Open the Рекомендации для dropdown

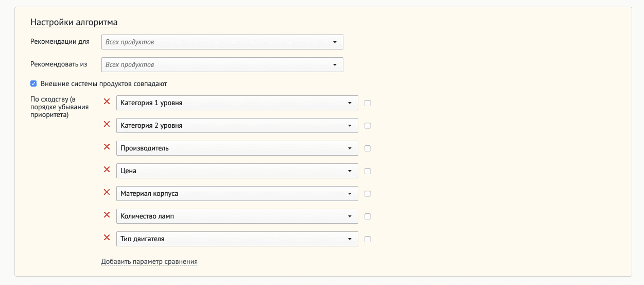tap(222, 42)
